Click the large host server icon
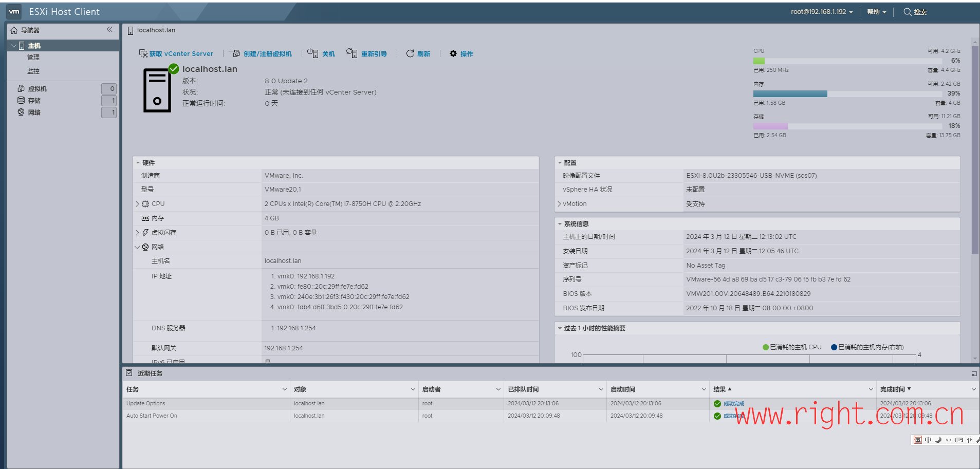The height and width of the screenshot is (469, 980). [157, 90]
